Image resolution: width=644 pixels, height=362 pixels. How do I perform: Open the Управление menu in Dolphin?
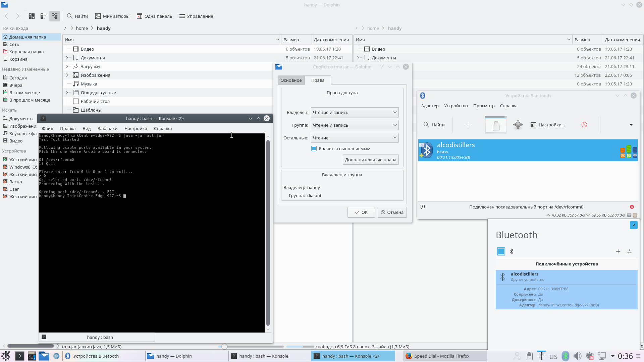[196, 16]
